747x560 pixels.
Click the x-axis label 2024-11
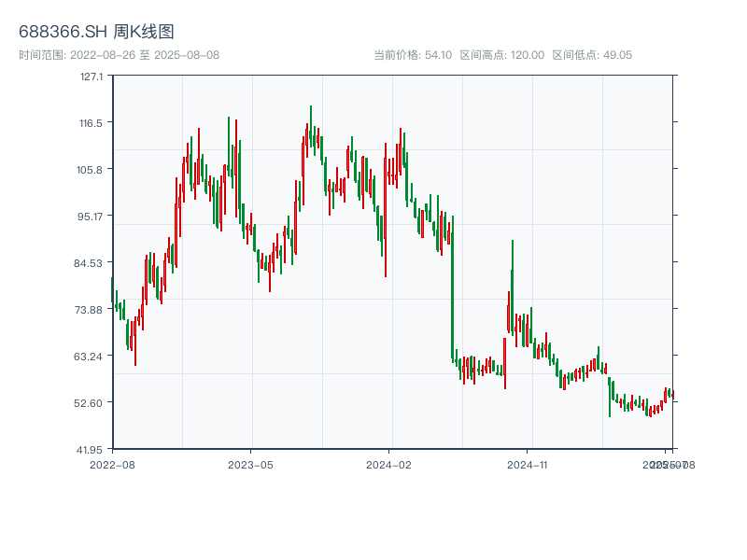[527, 465]
